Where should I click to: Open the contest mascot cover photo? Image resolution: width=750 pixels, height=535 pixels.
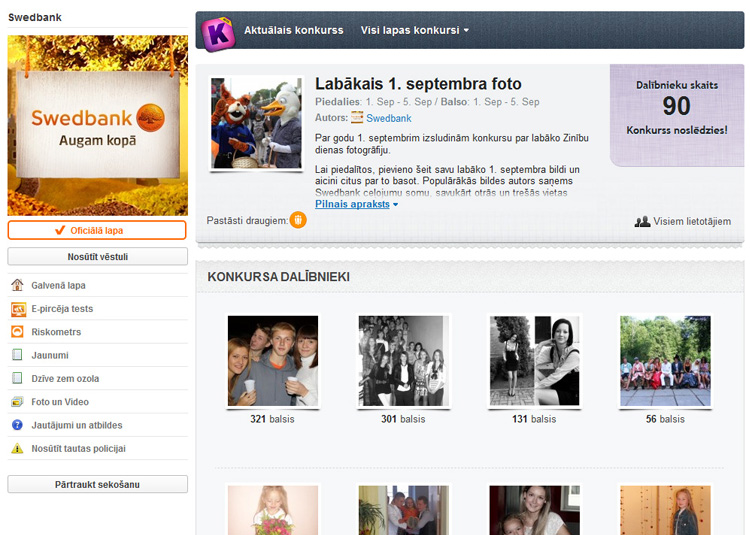[256, 123]
